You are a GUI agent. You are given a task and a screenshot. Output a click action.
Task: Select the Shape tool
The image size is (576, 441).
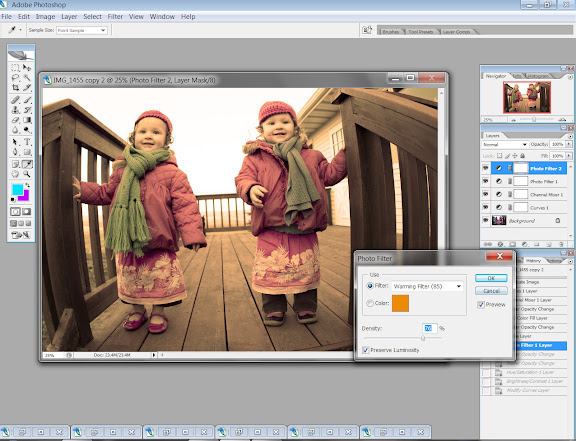pos(27,152)
